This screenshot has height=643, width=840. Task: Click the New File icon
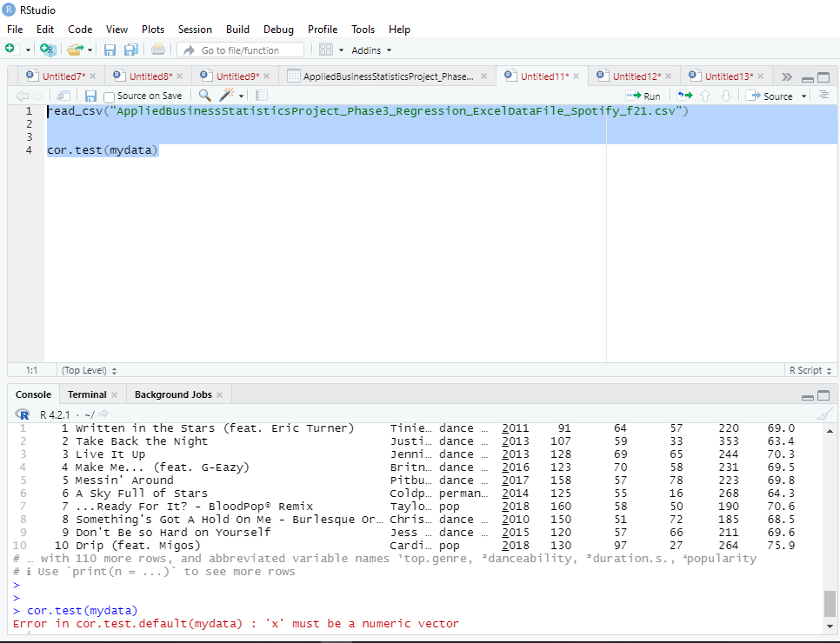coord(10,50)
